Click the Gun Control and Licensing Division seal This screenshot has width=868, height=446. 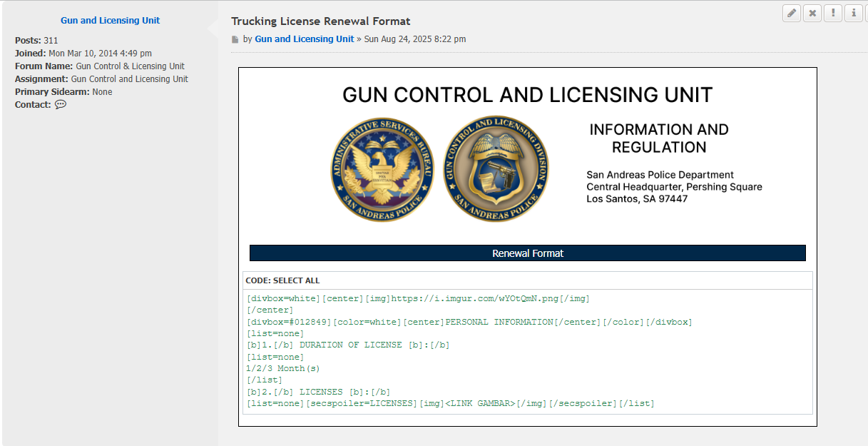pyautogui.click(x=496, y=169)
